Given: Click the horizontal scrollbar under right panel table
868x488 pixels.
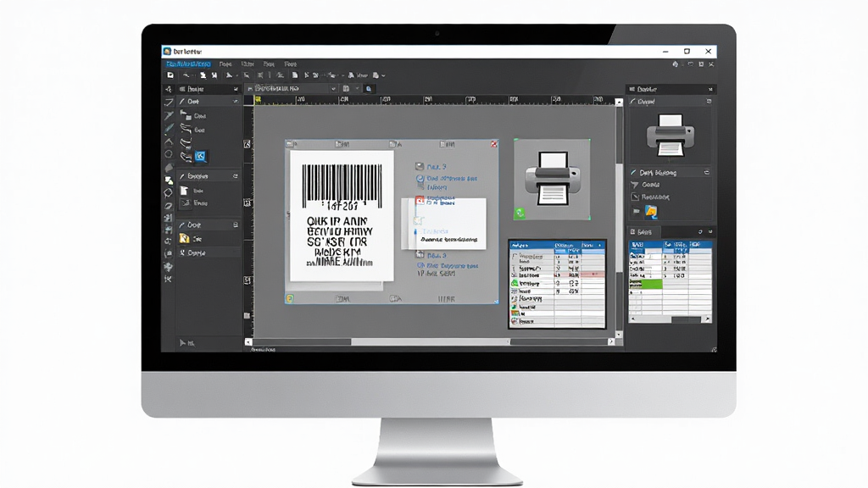Looking at the screenshot, I should tap(670, 319).
